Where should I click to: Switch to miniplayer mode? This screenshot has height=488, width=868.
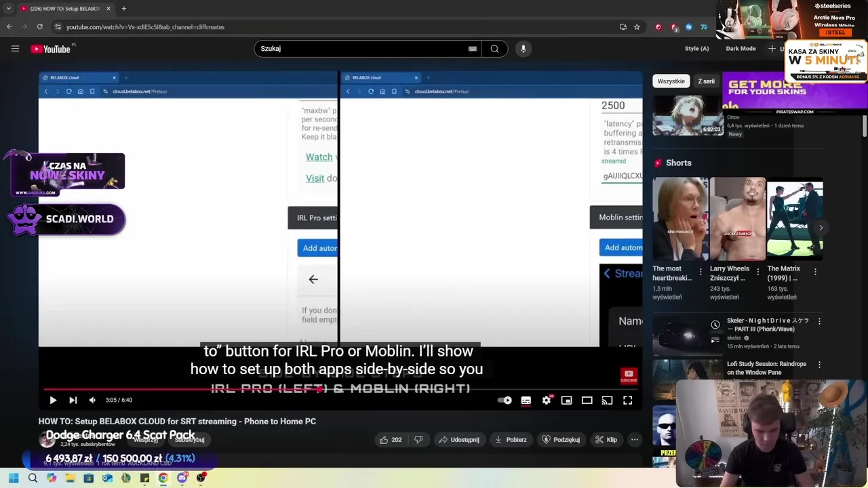coord(567,401)
